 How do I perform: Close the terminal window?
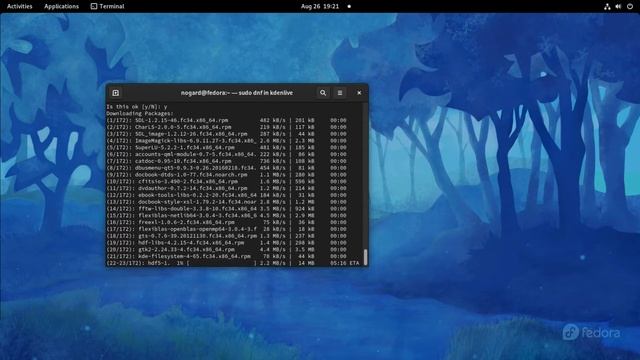point(359,93)
